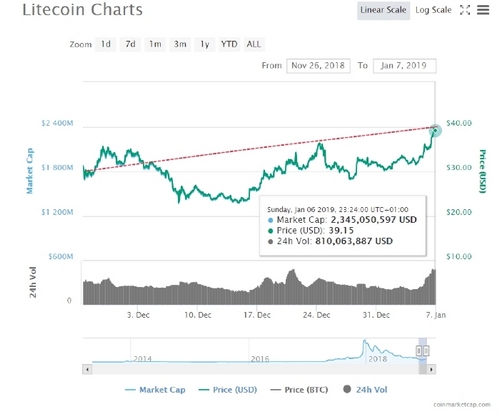This screenshot has height=417, width=500.
Task: Toggle fullscreen chart view icon
Action: point(465,10)
